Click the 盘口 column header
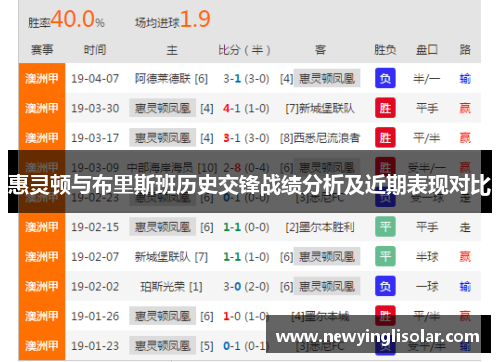 coord(427,50)
